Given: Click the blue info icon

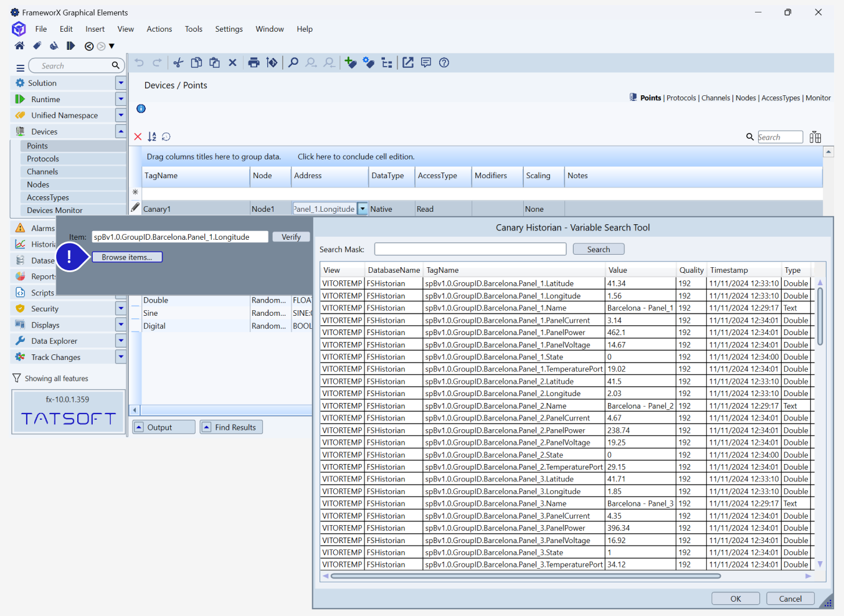Looking at the screenshot, I should pos(141,108).
